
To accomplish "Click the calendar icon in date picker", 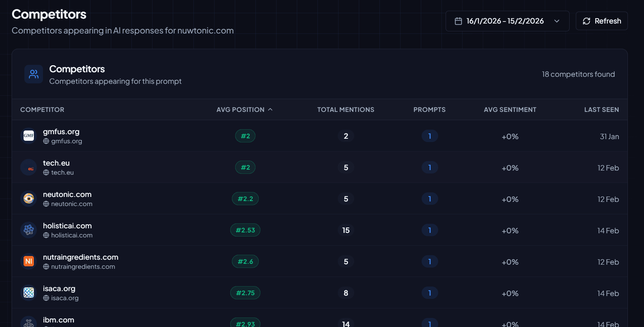I will 458,21.
